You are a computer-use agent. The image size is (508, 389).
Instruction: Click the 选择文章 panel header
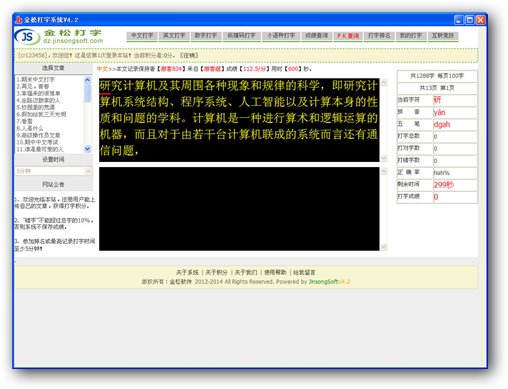(x=53, y=68)
